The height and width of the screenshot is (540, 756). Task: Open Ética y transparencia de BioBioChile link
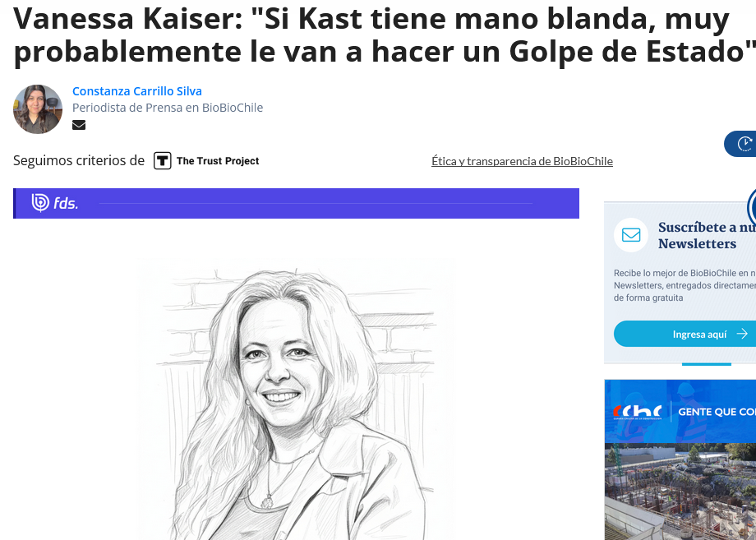[x=522, y=161]
